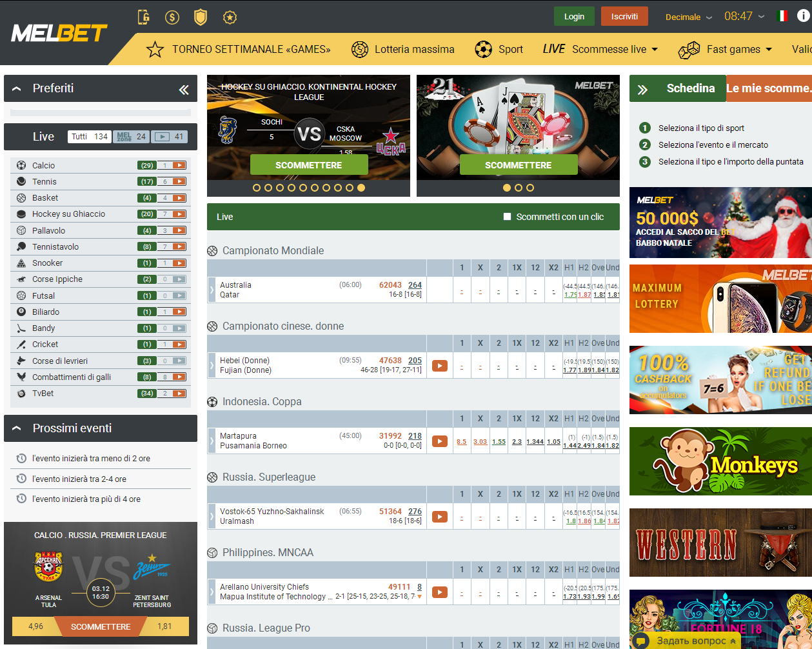Open the Fast games dropdown menu
Screen dimensions: 812x649
pos(725,49)
